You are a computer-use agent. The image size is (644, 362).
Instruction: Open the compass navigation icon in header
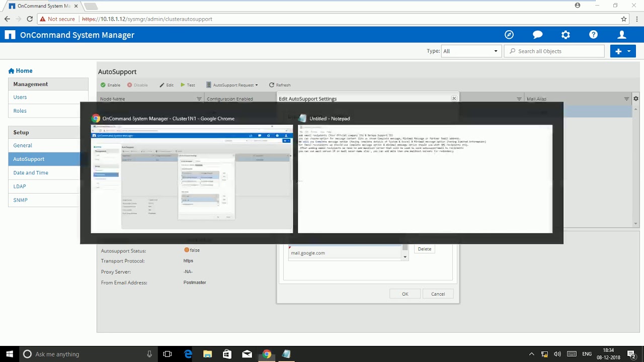click(x=509, y=35)
